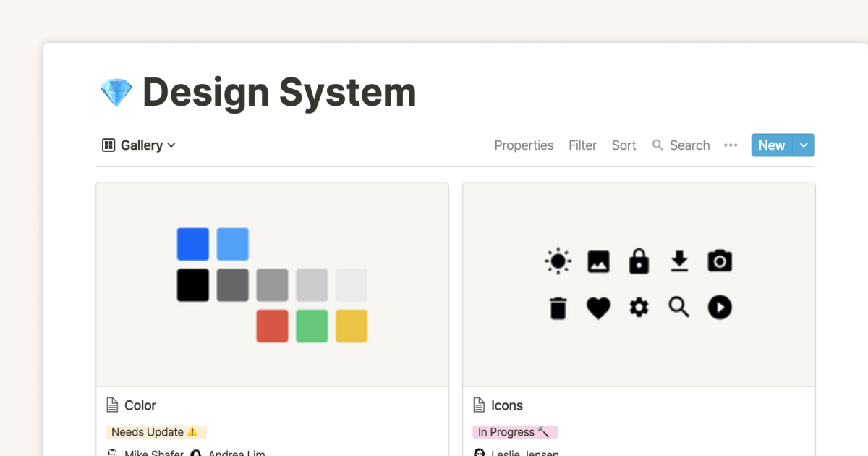Screen dimensions: 868x456
Task: Click the padlock icon
Action: coord(639,261)
